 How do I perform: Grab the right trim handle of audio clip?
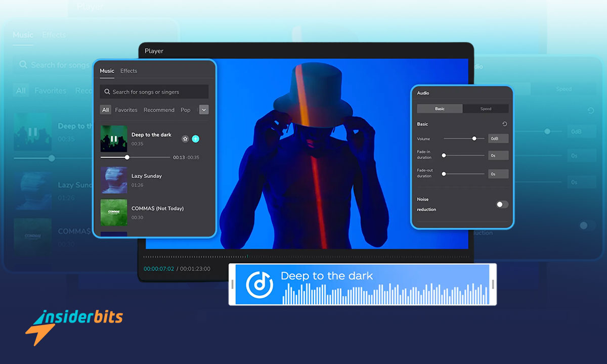(x=493, y=284)
